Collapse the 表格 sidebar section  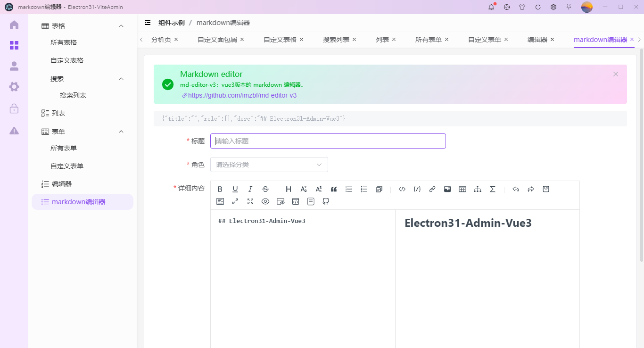[121, 25]
